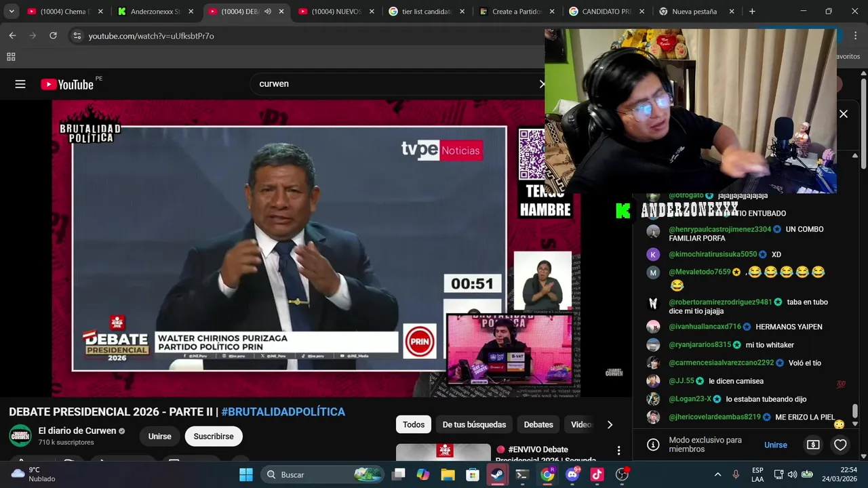Image resolution: width=868 pixels, height=488 pixels.
Task: Click the live chat scrollbar
Action: click(x=855, y=411)
